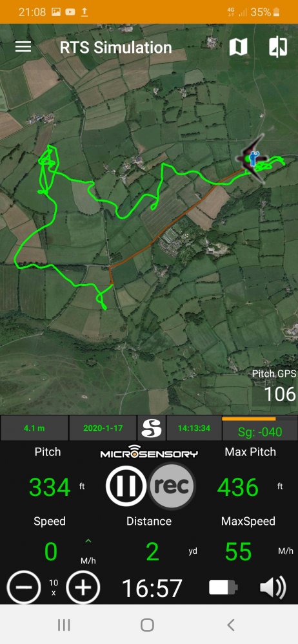Tap the 14:13:34 time field
This screenshot has height=644, width=298.
[x=194, y=428]
